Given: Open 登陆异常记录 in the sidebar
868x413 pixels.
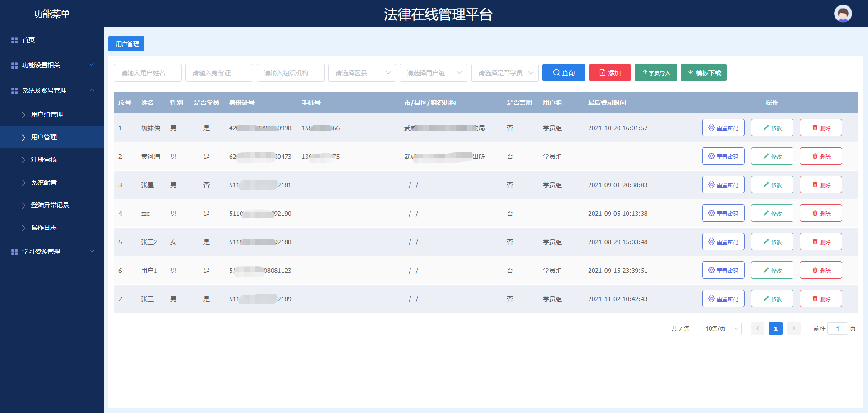Looking at the screenshot, I should point(52,205).
